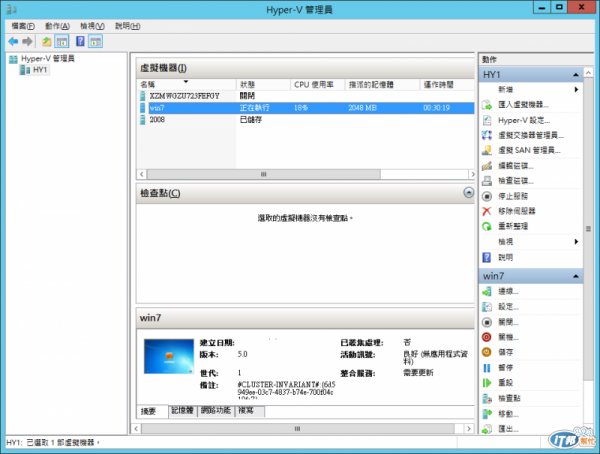Screen dimensions: 600x454
Task: Expand the 新增 submenu in actions
Action: 576,90
